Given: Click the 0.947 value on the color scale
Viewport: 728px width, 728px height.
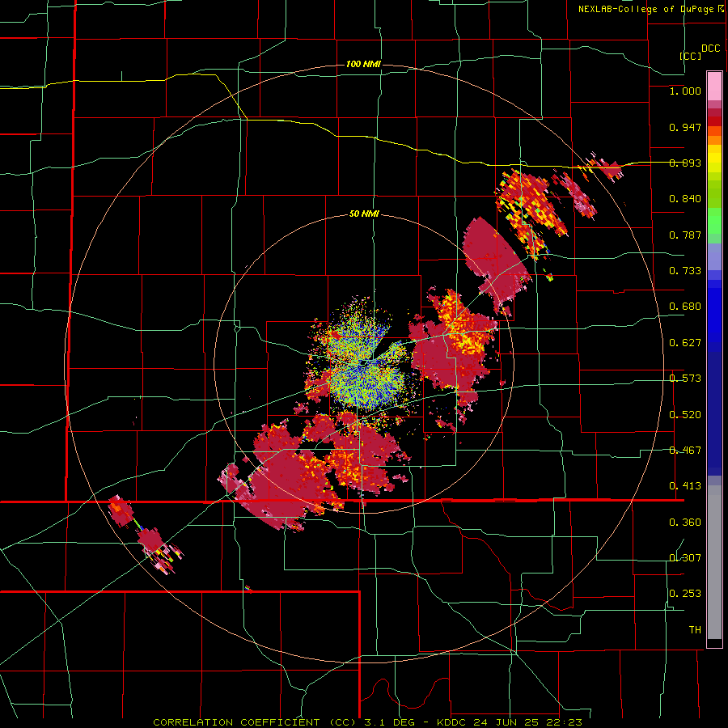Looking at the screenshot, I should tap(685, 127).
